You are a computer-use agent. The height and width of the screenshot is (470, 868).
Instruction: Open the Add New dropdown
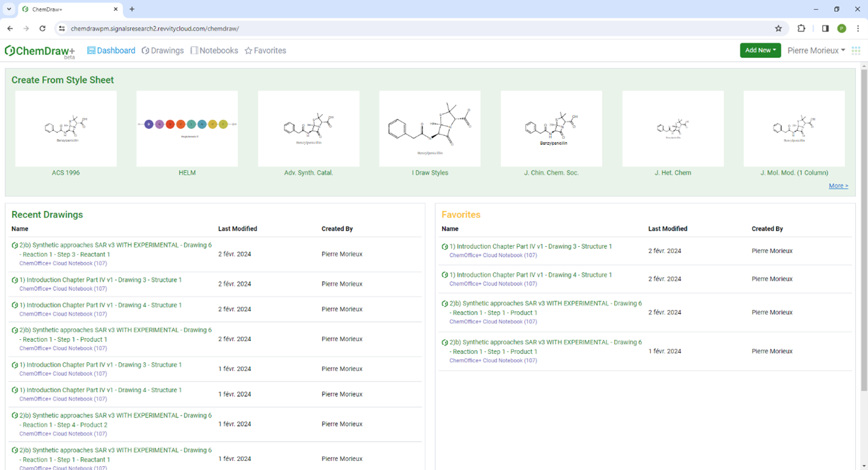click(x=760, y=51)
